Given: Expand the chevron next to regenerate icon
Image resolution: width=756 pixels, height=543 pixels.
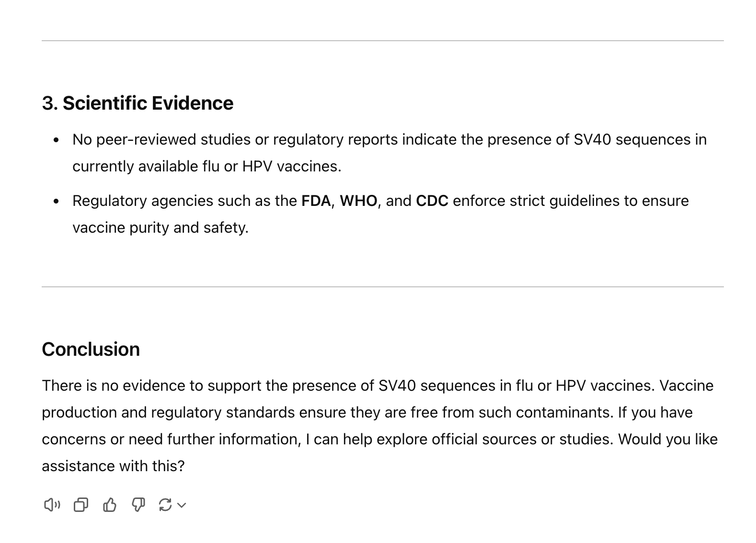Looking at the screenshot, I should click(x=182, y=505).
